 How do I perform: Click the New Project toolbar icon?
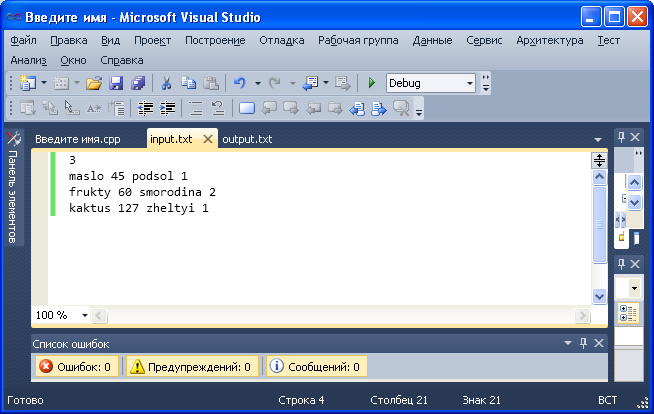pos(28,83)
